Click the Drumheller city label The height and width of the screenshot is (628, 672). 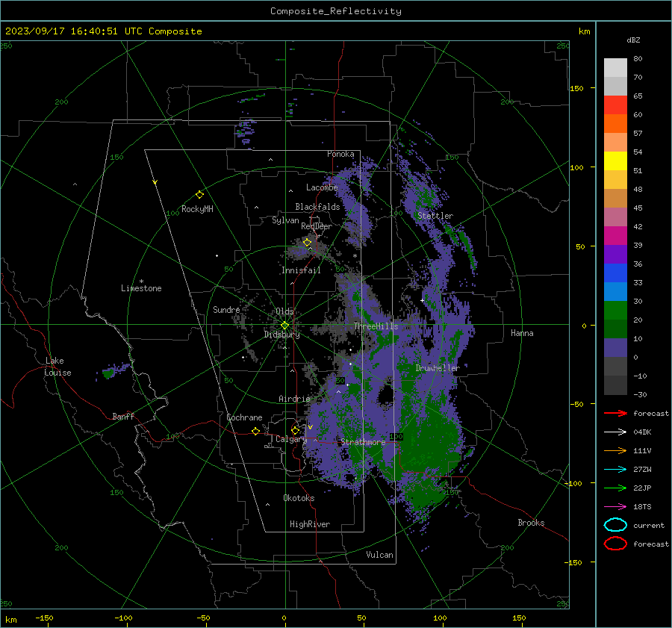pyautogui.click(x=438, y=368)
